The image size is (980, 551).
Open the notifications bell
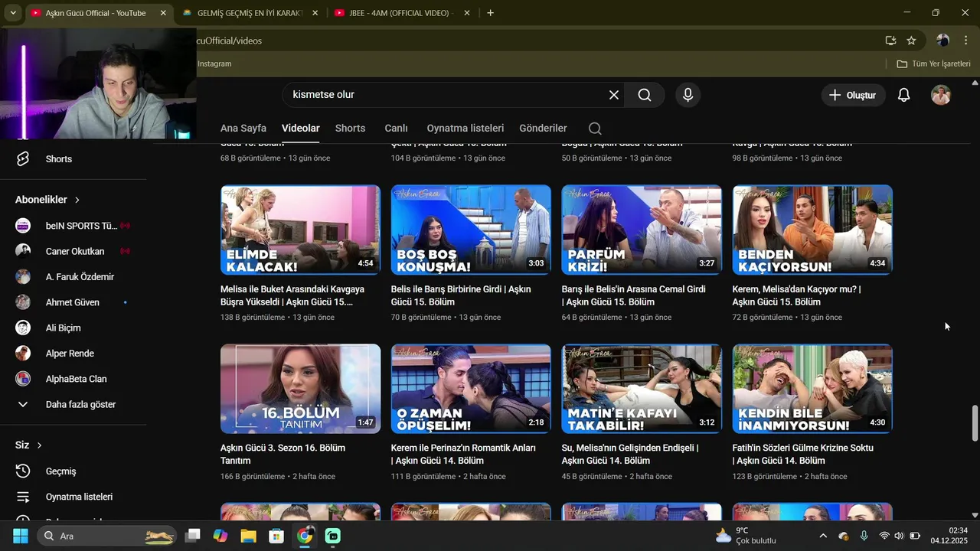tap(903, 95)
